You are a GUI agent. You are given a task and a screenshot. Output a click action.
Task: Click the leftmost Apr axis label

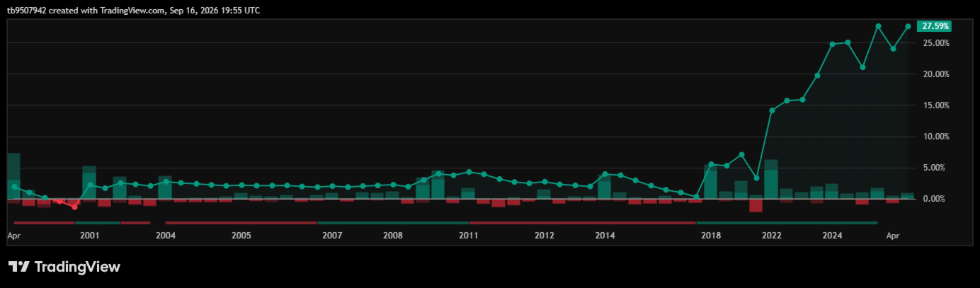14,236
